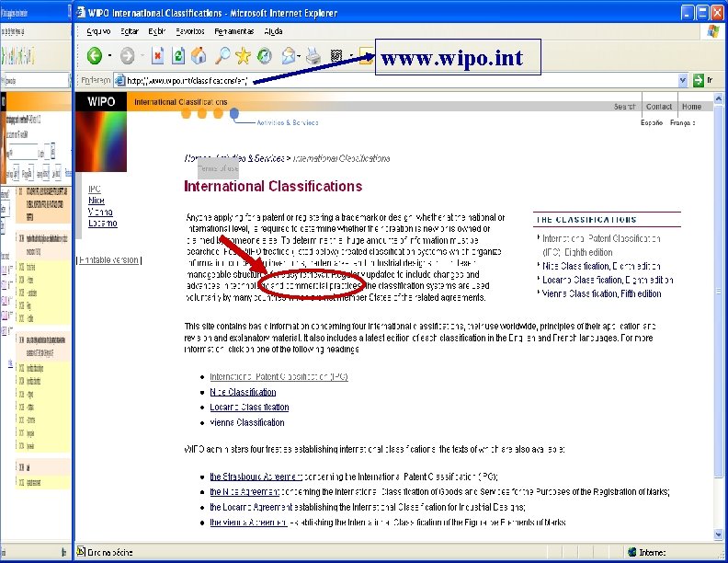Click the Internet zone globe icon in status bar
728x563 pixels.
coord(631,552)
